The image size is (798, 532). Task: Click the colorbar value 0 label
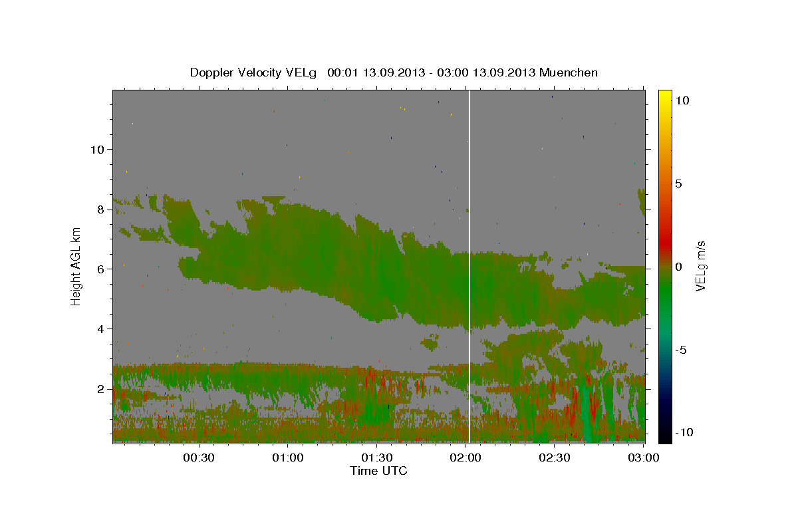[x=678, y=266]
